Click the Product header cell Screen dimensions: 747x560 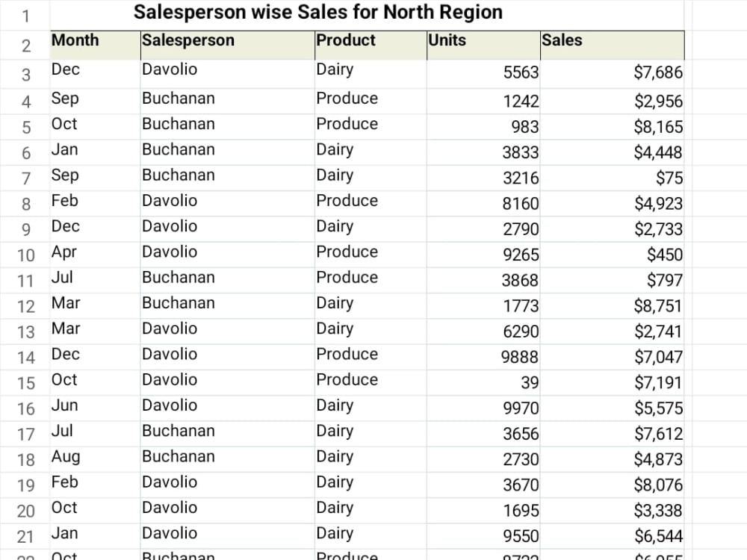coord(371,46)
